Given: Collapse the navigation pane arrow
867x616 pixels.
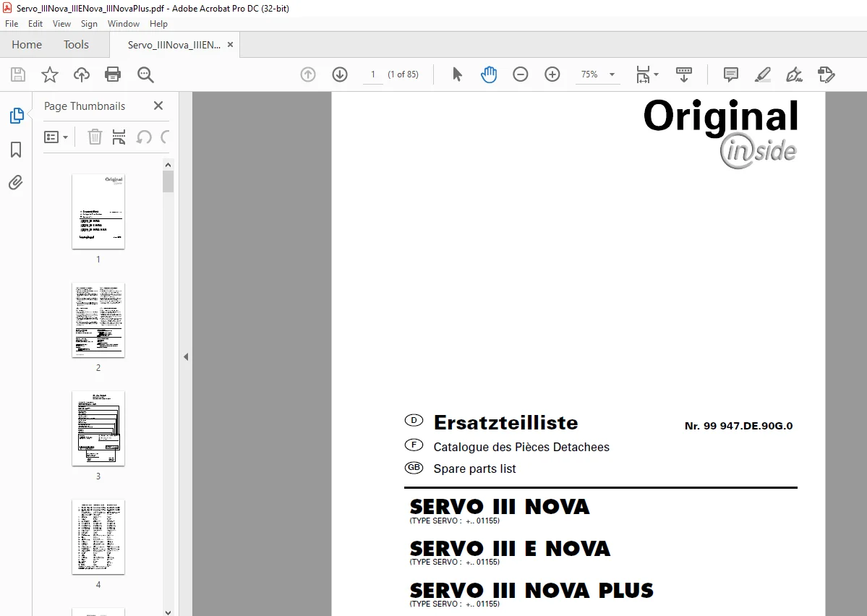Looking at the screenshot, I should click(186, 356).
